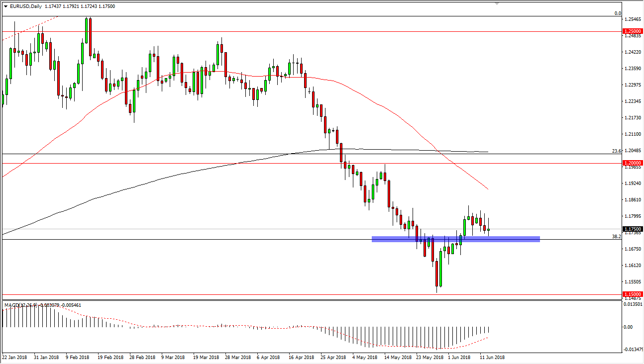Click the red 1.20000 price line label
The image size is (644, 364).
tap(632, 163)
